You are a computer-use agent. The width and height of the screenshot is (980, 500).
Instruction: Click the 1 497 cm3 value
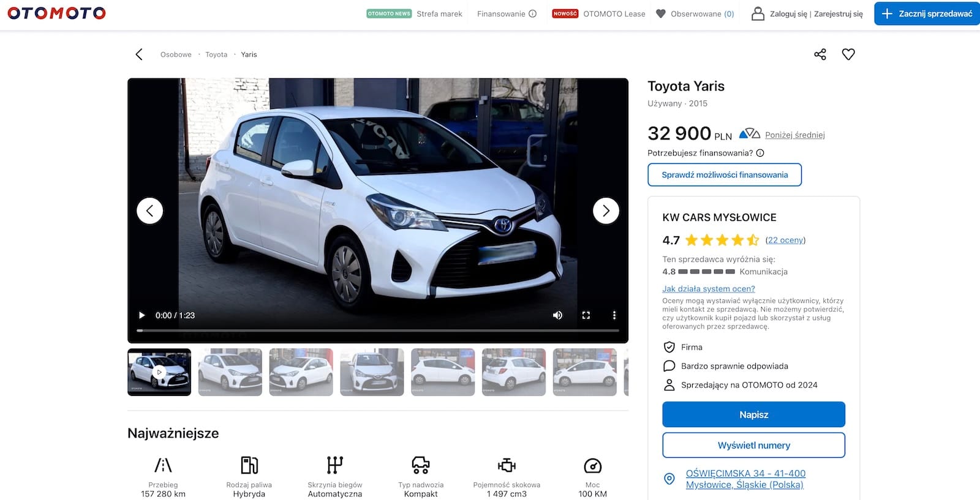pos(507,494)
